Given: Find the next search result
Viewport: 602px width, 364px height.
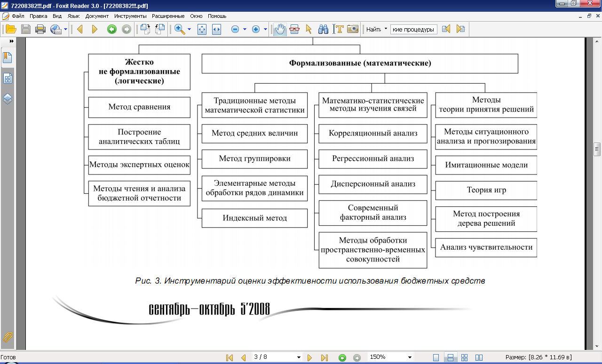Looking at the screenshot, I should click(x=460, y=29).
